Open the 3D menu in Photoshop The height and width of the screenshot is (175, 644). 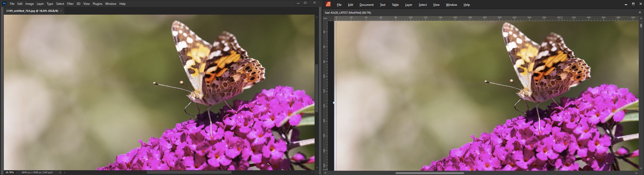click(78, 4)
